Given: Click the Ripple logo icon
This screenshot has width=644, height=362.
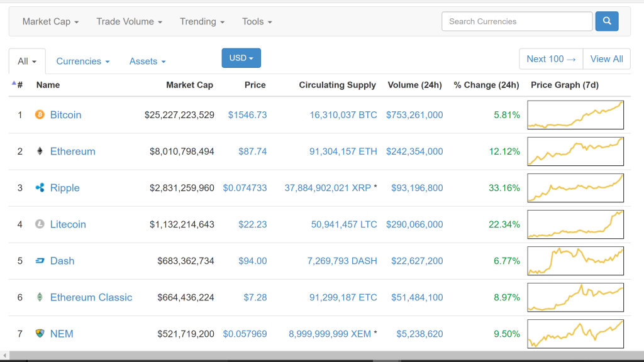Looking at the screenshot, I should coord(40,187).
